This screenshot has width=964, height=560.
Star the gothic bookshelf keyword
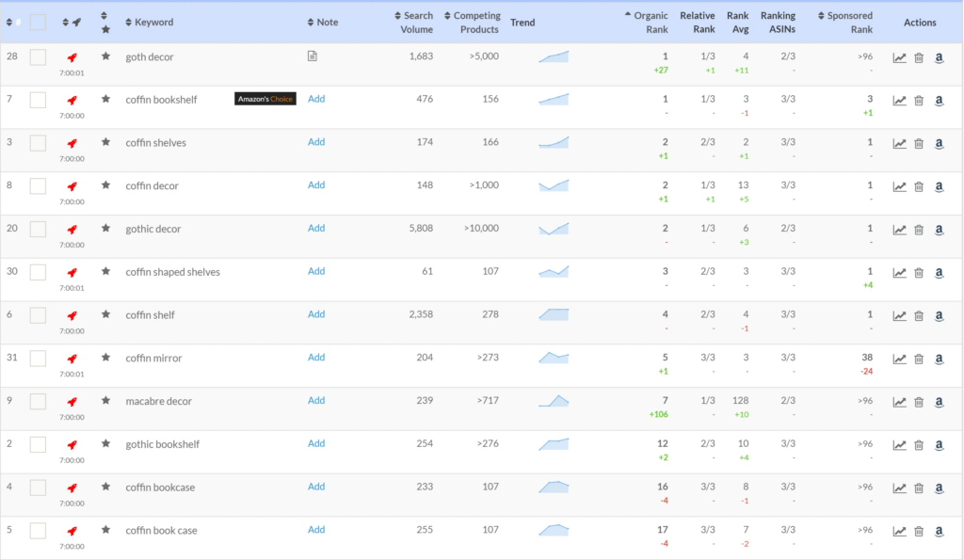coord(106,445)
